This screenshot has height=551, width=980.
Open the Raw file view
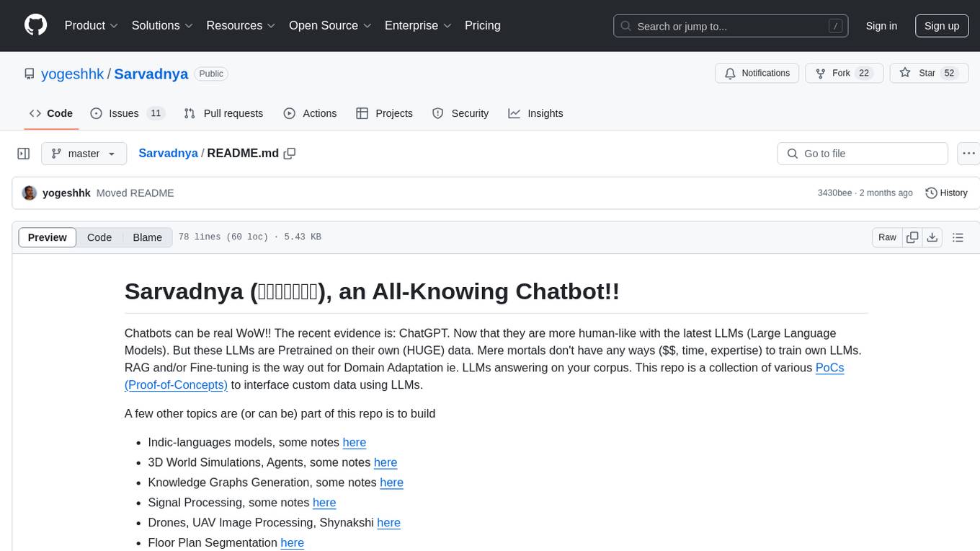pyautogui.click(x=887, y=237)
